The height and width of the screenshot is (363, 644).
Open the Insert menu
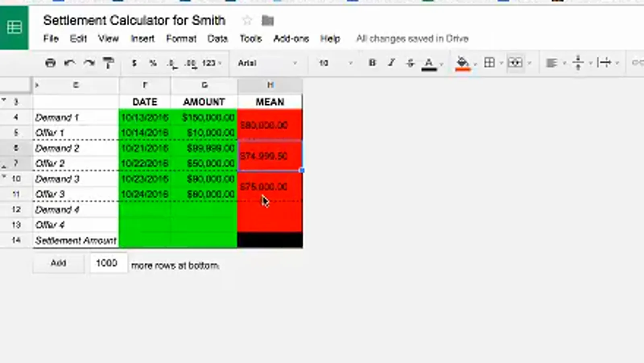[x=142, y=39]
